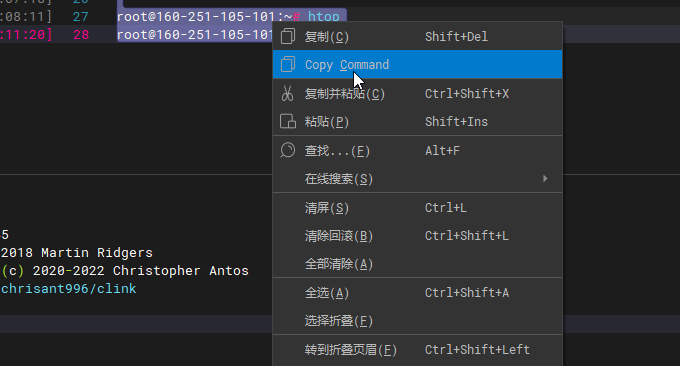Click the scissors icon for 复制并粘贴
680x366 pixels.
[x=287, y=93]
